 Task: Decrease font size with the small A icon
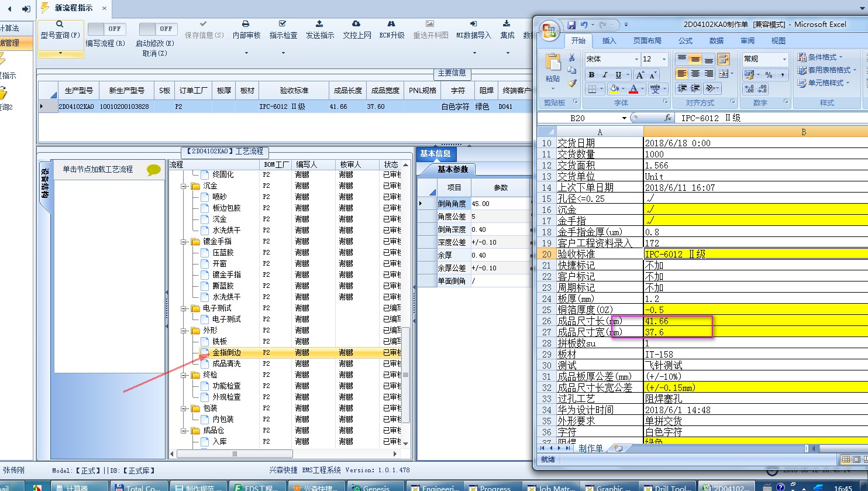(x=653, y=75)
